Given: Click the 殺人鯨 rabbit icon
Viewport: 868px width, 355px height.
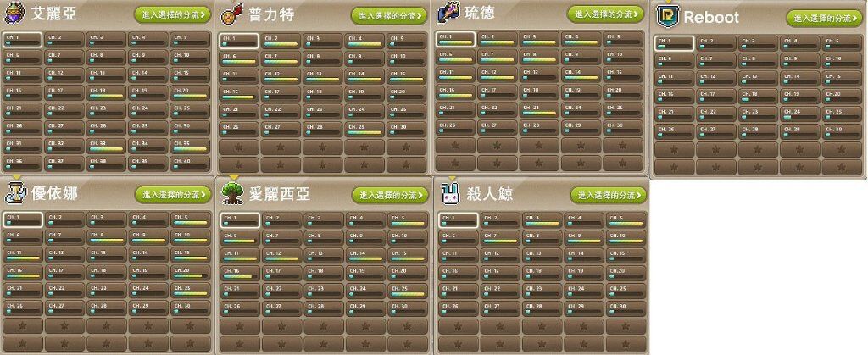Looking at the screenshot, I should (x=451, y=193).
